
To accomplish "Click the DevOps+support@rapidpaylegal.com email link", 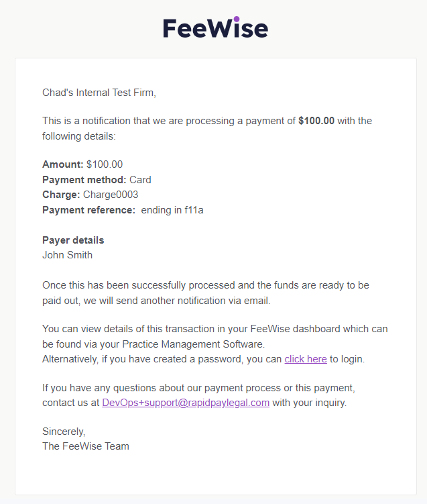I will click(186, 403).
